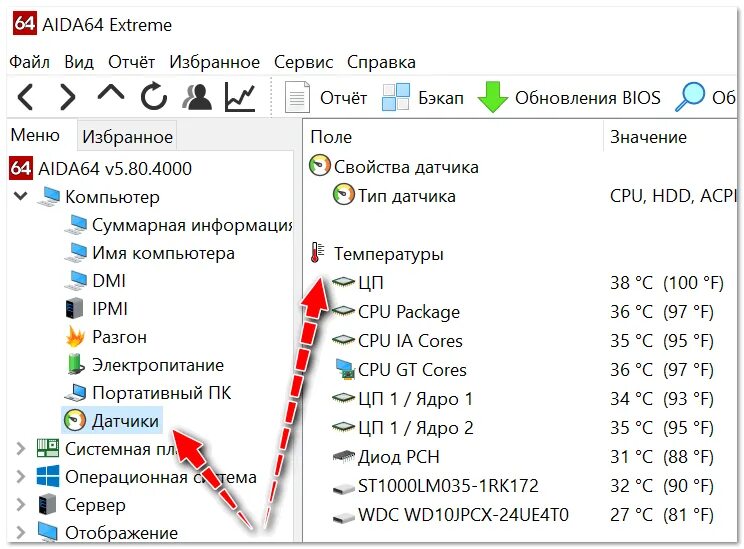Open the user manager people icon
This screenshot has height=549, width=744.
click(196, 97)
